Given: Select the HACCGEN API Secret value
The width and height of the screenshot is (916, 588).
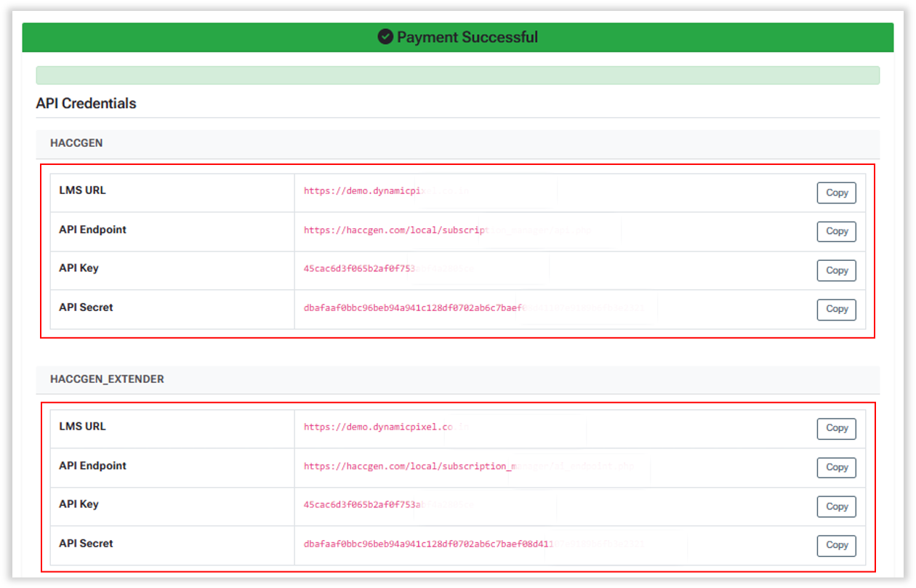Looking at the screenshot, I should pyautogui.click(x=474, y=308).
